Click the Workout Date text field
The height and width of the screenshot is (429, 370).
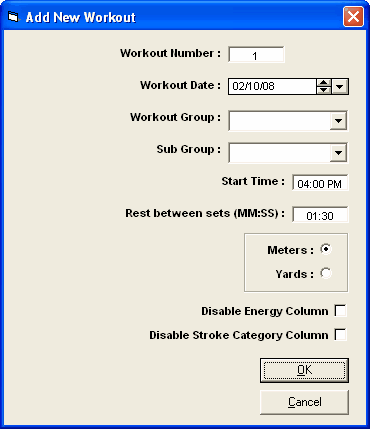(272, 87)
